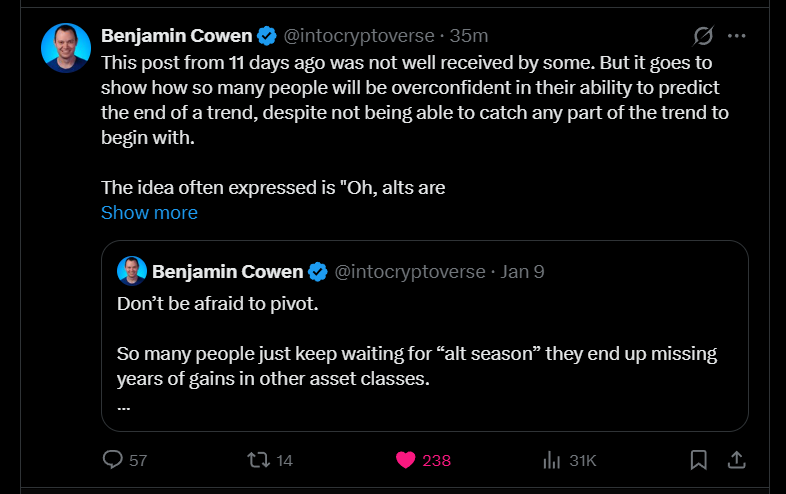Click the small avatar in the quoted post
This screenshot has height=494, width=786.
point(133,271)
